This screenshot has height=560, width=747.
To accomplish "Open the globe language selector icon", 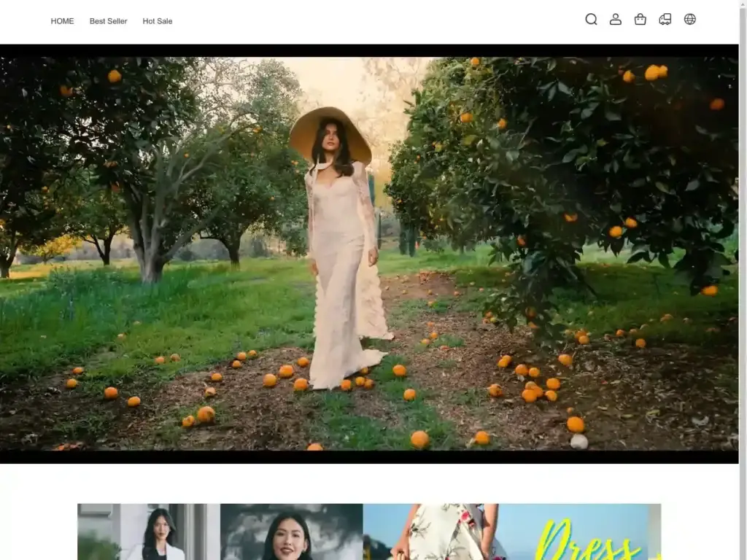I will pyautogui.click(x=690, y=20).
